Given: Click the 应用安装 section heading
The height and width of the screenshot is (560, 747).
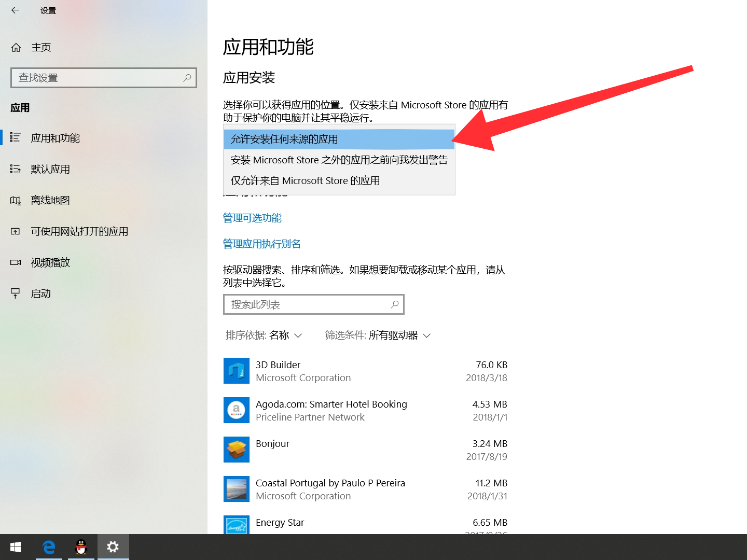Looking at the screenshot, I should coord(249,78).
